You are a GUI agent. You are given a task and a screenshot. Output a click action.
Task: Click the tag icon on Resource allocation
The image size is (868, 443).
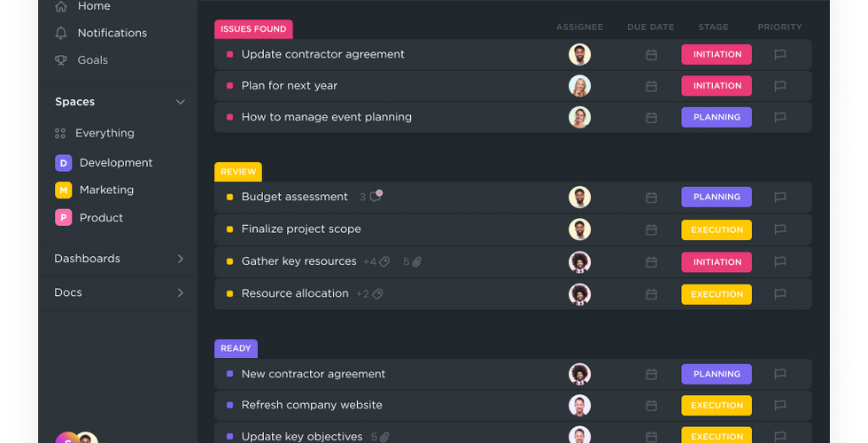377,294
